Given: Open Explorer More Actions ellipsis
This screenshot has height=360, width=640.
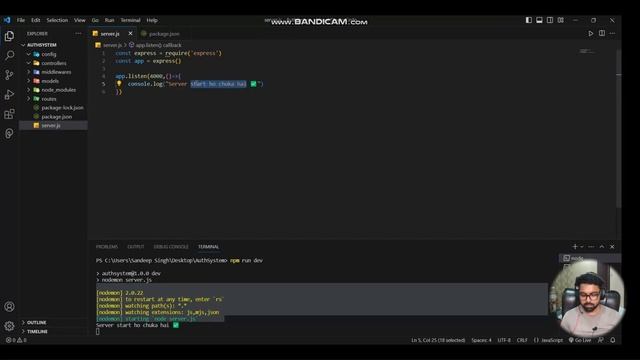Looking at the screenshot, I should coord(78,33).
